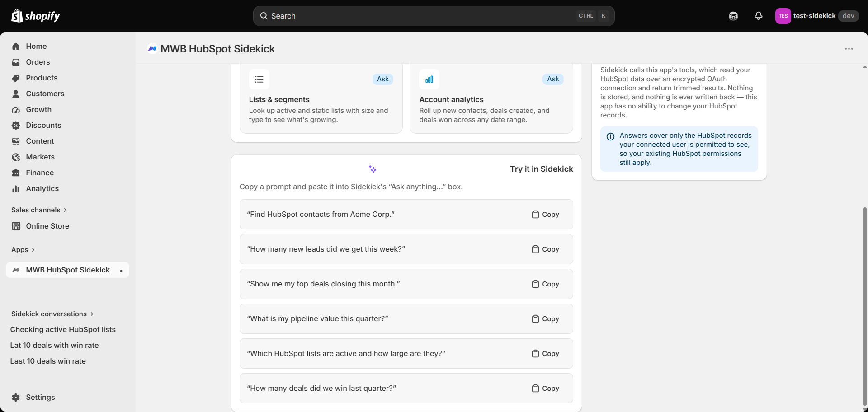Click the info icon in permissions notice

coord(610,136)
